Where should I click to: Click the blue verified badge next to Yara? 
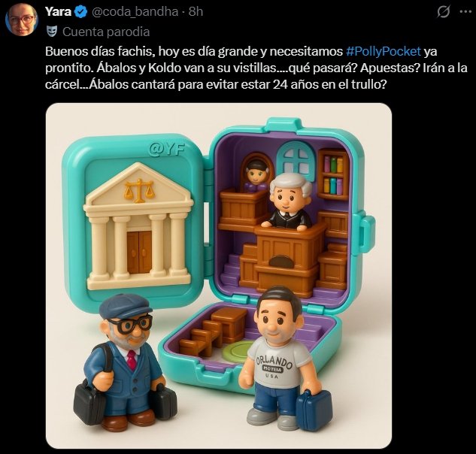80,12
